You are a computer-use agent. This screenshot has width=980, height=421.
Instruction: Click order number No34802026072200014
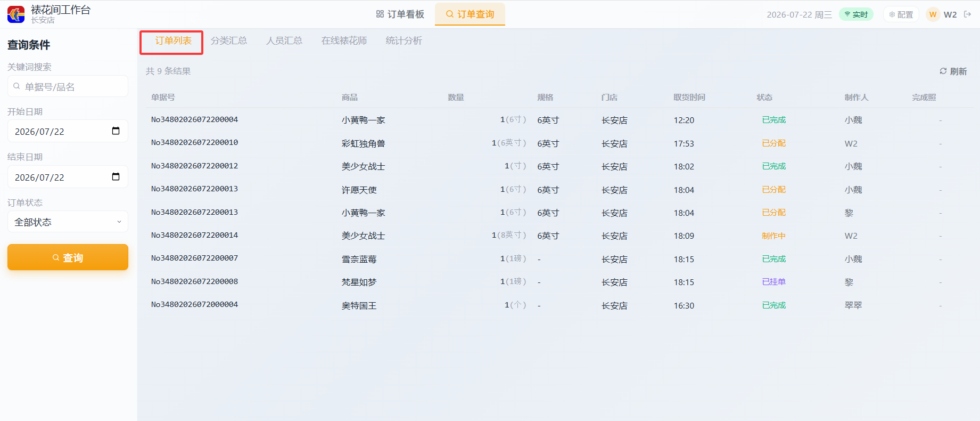coord(194,235)
